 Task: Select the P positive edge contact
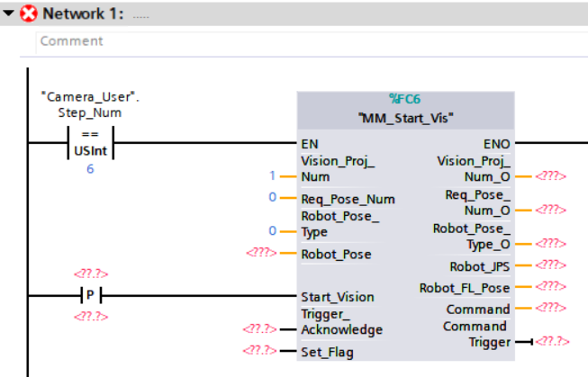point(90,295)
